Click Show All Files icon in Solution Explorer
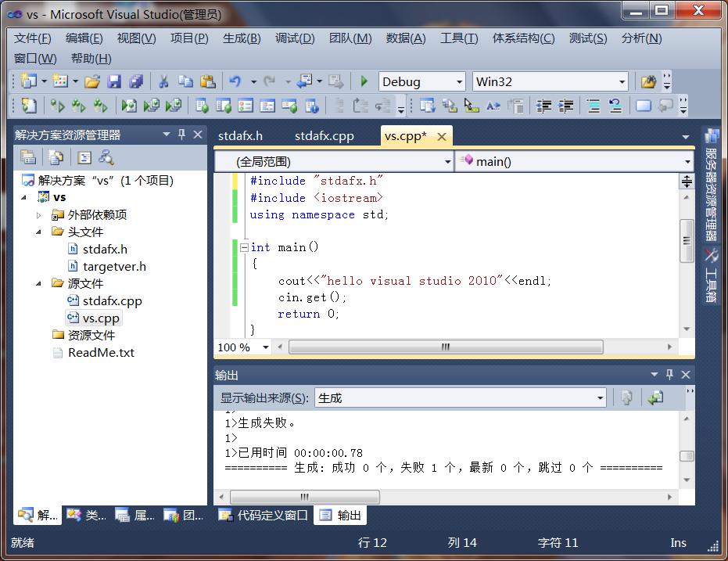Viewport: 728px width, 561px height. coord(56,157)
